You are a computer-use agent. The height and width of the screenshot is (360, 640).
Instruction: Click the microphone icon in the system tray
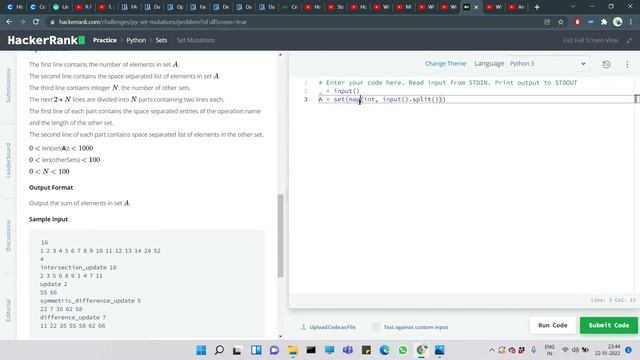[x=533, y=350]
